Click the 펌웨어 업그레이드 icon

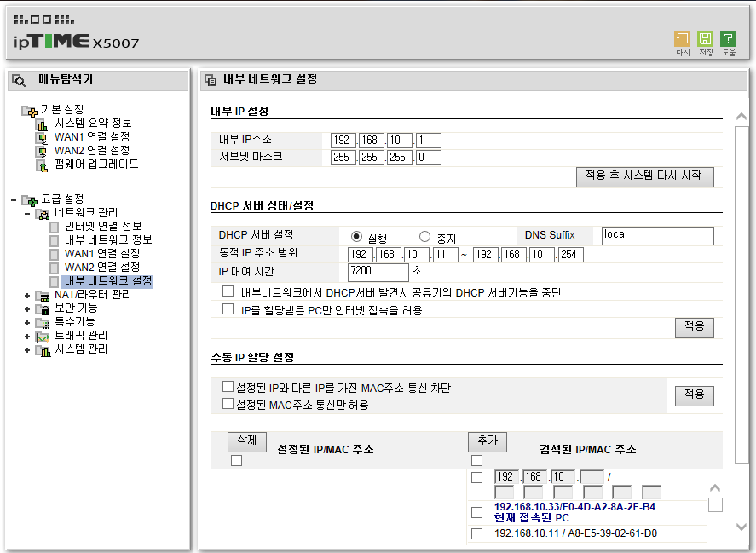43,166
